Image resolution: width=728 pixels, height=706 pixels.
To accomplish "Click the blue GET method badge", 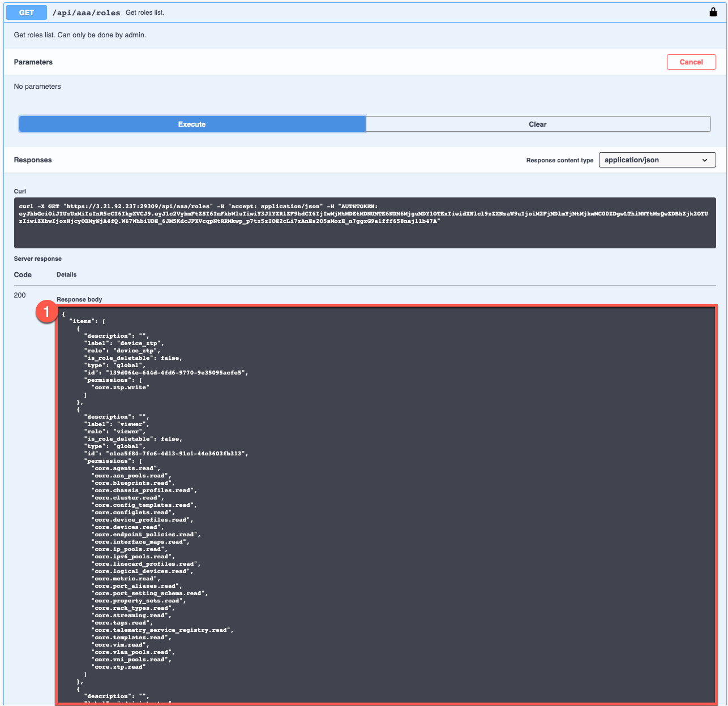I will pos(25,12).
